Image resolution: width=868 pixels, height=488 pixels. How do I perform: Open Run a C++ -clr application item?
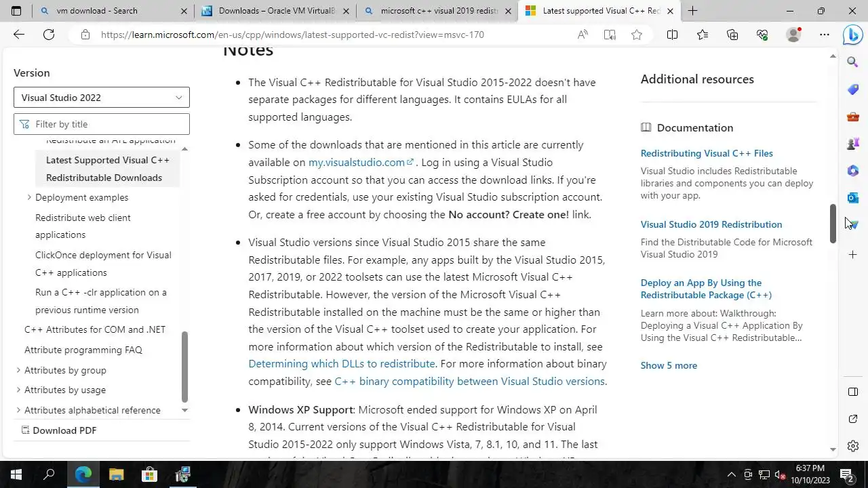pos(101,301)
